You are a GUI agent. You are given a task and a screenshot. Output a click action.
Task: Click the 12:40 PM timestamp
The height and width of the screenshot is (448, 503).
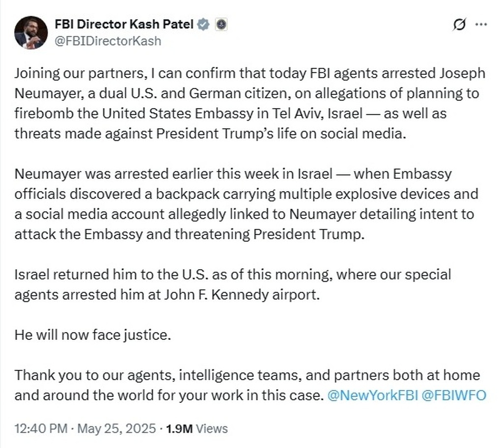tap(41, 428)
